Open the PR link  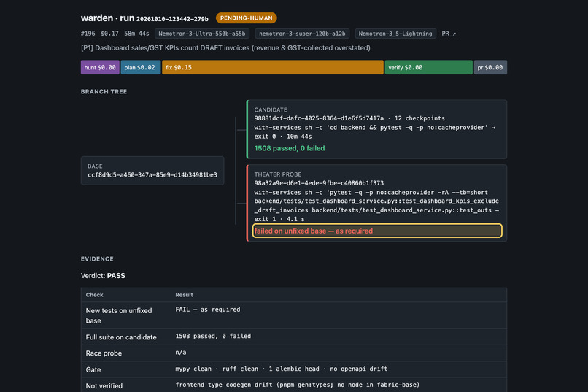449,34
